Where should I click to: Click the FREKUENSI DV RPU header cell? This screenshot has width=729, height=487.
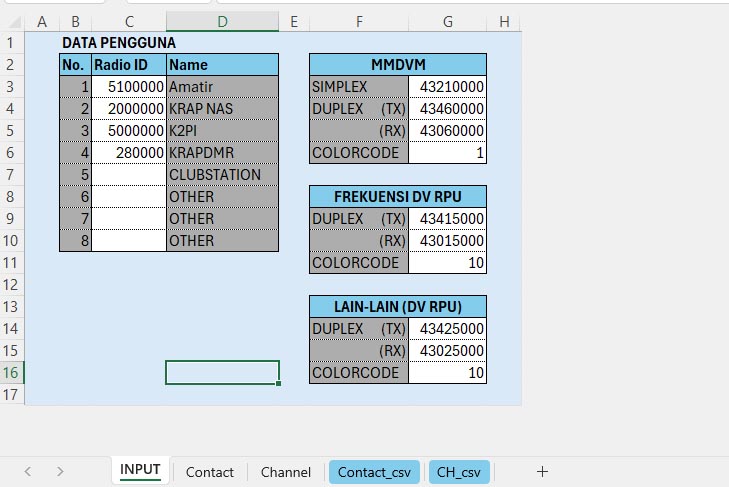[397, 197]
